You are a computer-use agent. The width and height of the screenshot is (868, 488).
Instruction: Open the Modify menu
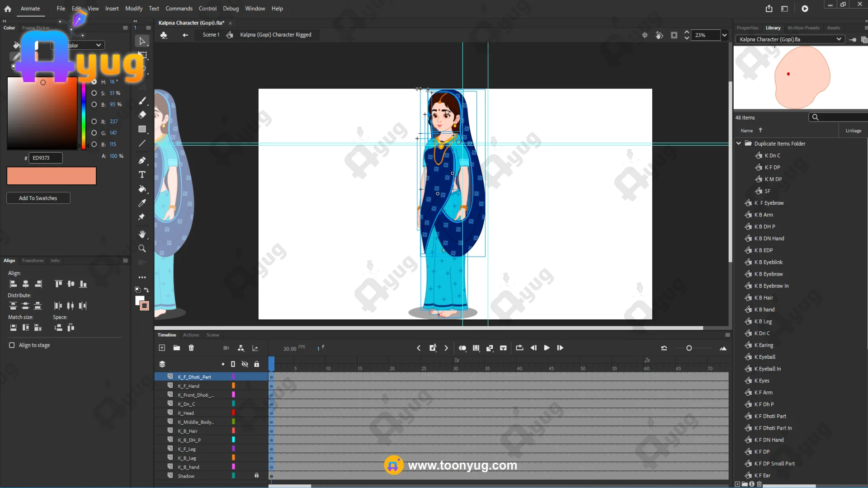click(x=133, y=9)
